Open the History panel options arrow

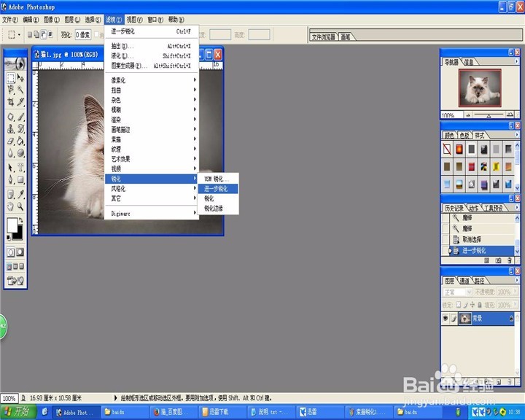516,208
